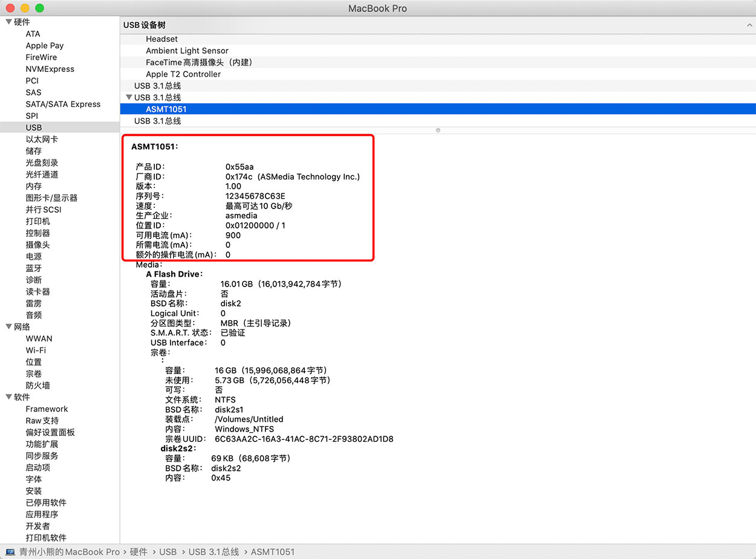
Task: Collapse USB 3.1 总线 disclosure triangle
Action: [129, 97]
